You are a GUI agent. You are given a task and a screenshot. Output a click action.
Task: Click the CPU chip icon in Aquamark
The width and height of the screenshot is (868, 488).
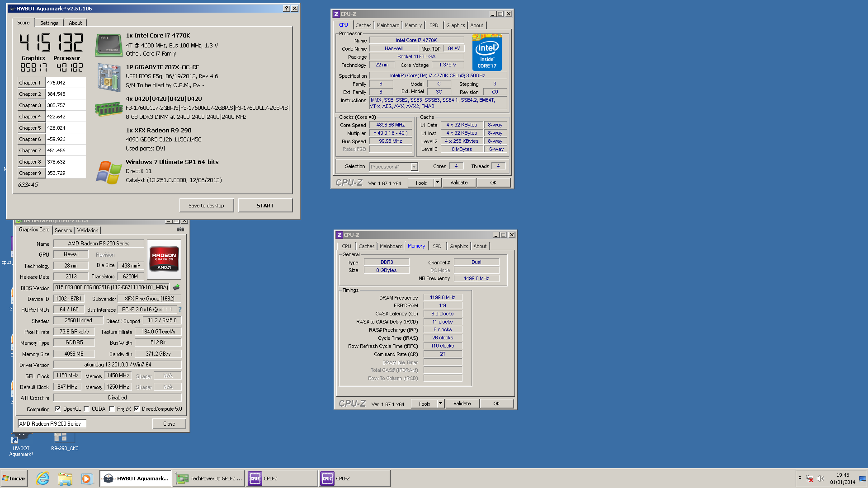[x=108, y=45]
